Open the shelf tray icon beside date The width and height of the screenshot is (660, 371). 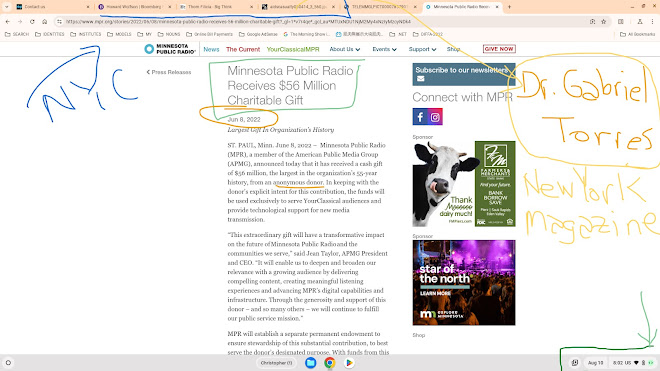(x=575, y=363)
